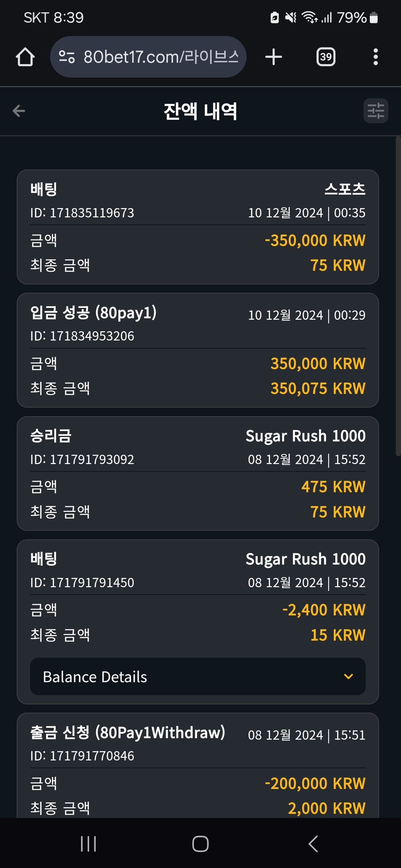Click the Balance Details chevron arrow

348,677
